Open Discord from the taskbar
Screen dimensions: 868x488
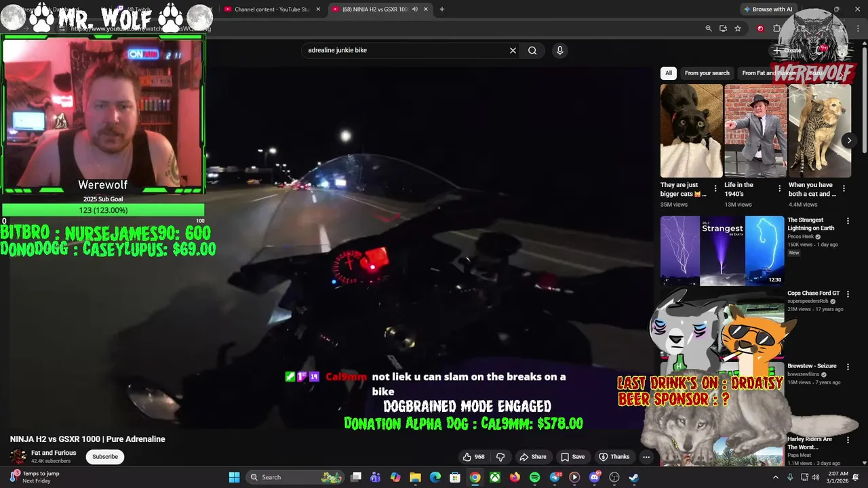[595, 477]
